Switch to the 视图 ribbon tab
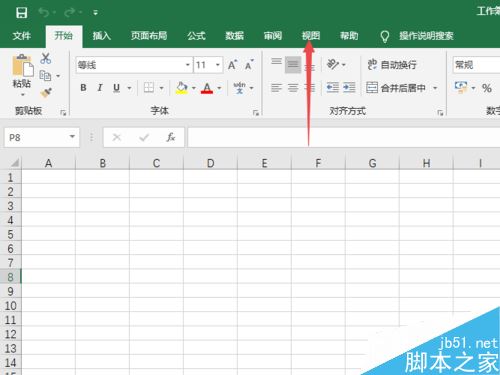This screenshot has height=375, width=500. click(311, 36)
